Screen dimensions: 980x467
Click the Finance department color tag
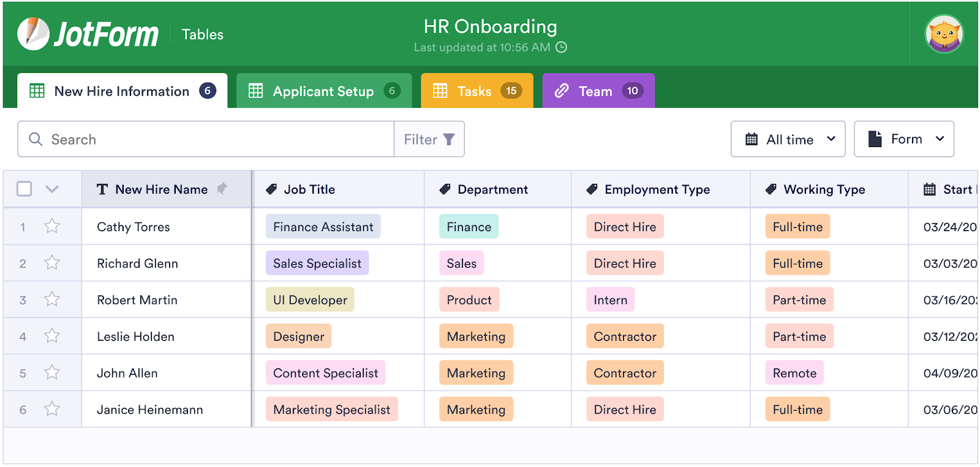469,227
